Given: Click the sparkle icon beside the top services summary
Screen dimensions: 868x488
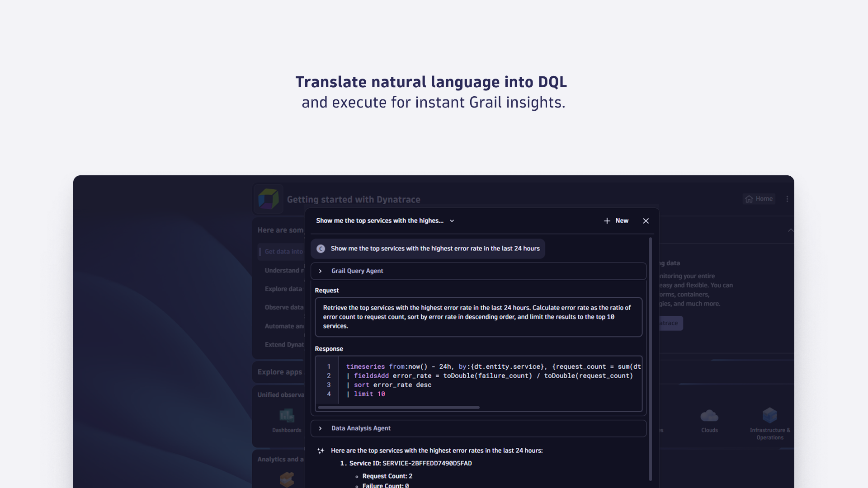Looking at the screenshot, I should pyautogui.click(x=321, y=450).
